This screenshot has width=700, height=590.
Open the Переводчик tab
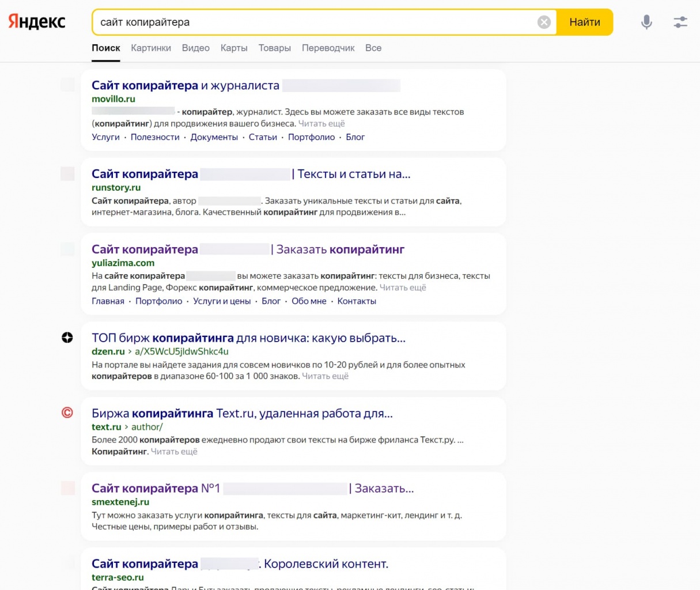328,48
